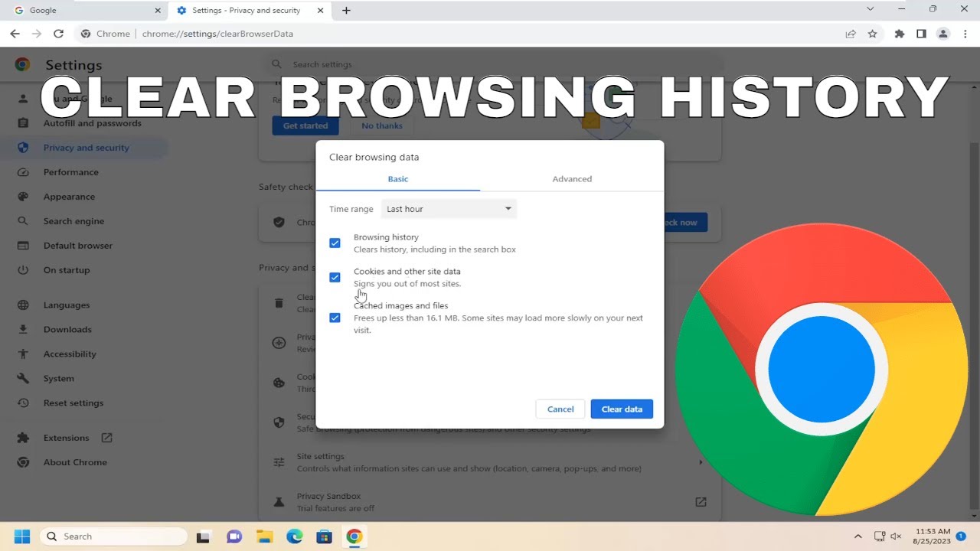Switch to the Advanced tab
The image size is (980, 551).
[x=572, y=179]
